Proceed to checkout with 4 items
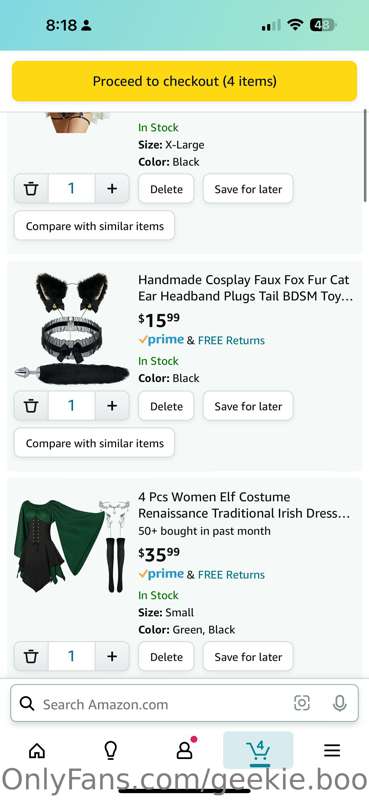The height and width of the screenshot is (800, 369). pos(184,81)
